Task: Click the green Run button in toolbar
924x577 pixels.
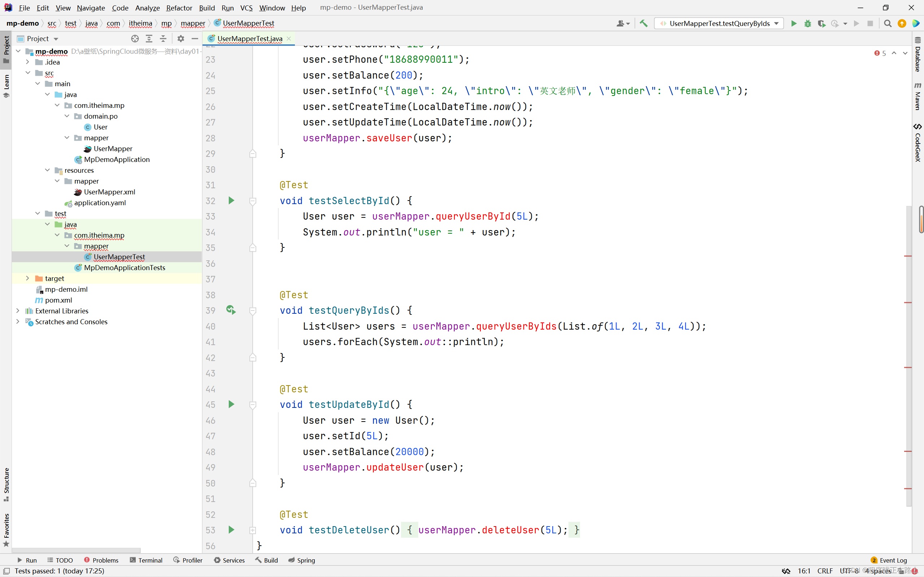Action: [793, 24]
